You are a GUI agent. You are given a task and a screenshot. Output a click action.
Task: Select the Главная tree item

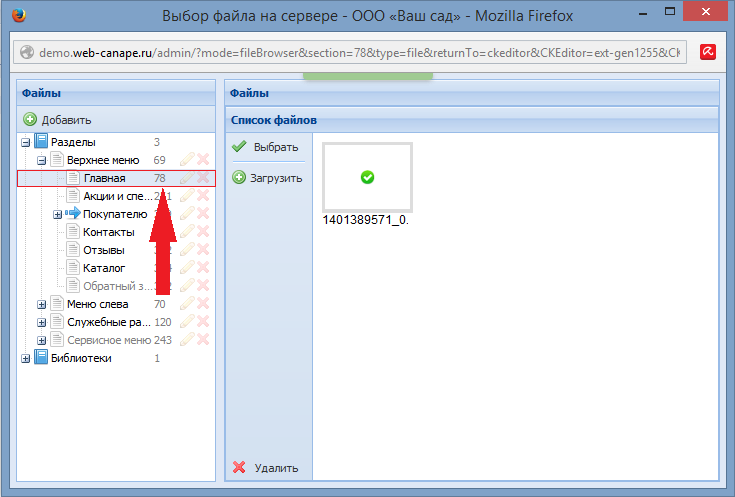click(x=104, y=178)
